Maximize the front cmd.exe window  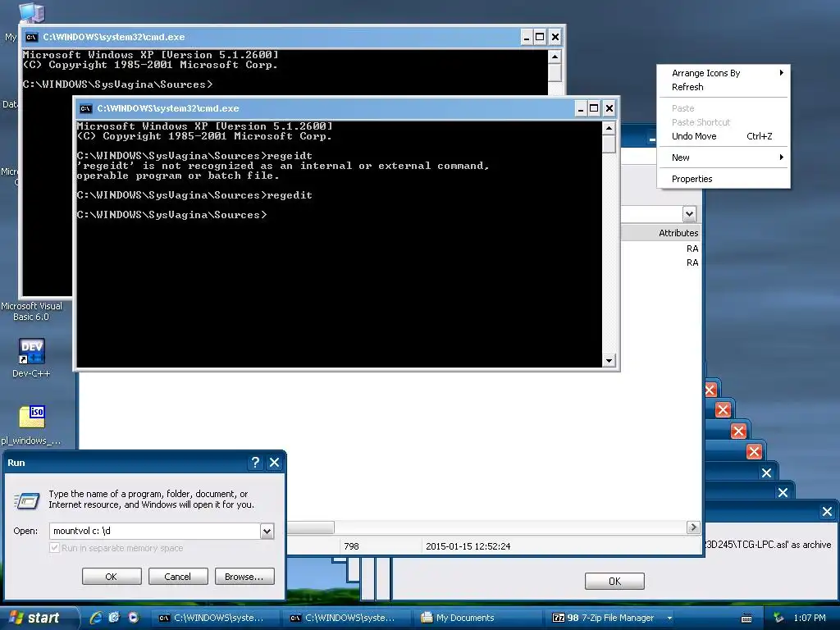[x=594, y=109]
